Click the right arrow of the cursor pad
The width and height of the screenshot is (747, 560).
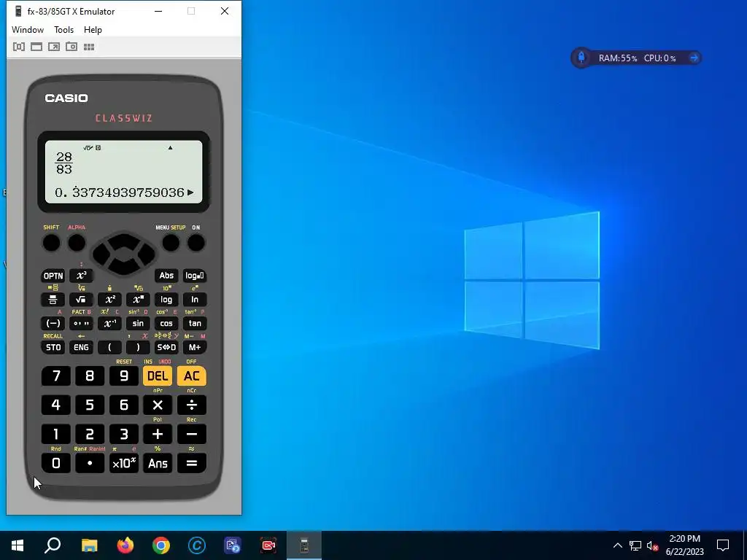pyautogui.click(x=147, y=254)
